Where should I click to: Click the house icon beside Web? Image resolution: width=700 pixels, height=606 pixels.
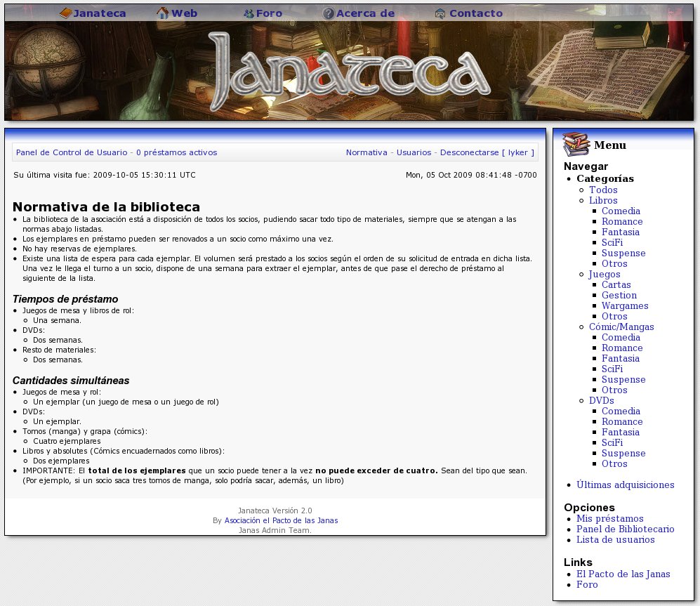[x=163, y=13]
